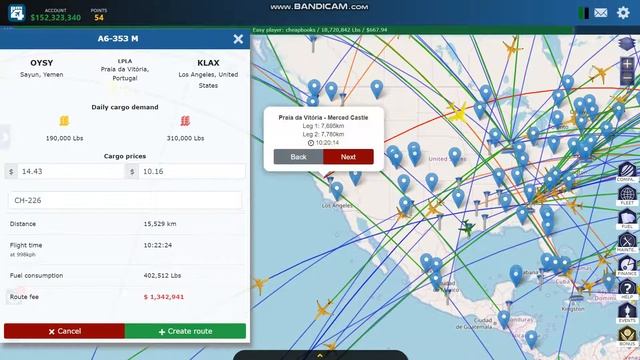Zoom in the map with plus
This screenshot has height=360, width=640.
627,63
